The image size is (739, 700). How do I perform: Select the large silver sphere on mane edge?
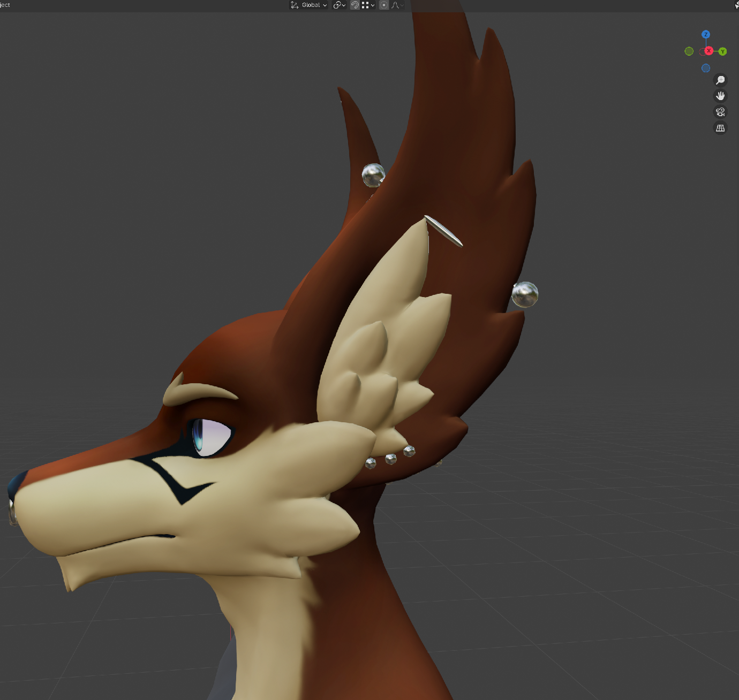(x=524, y=294)
